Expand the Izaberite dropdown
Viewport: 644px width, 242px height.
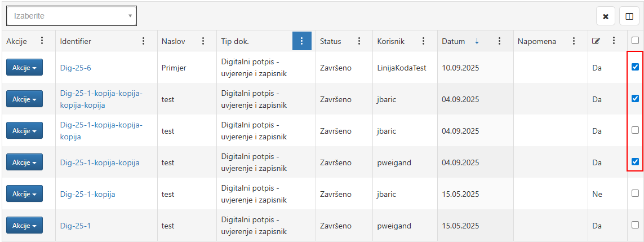(72, 16)
